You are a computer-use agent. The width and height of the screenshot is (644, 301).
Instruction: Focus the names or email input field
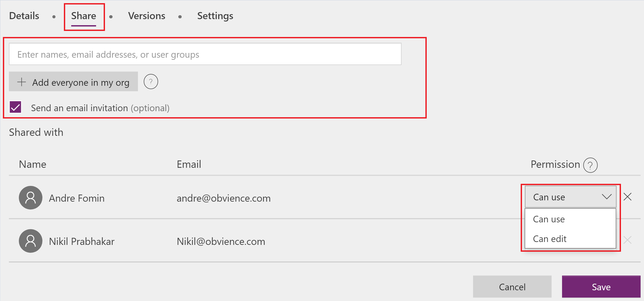[x=205, y=54]
